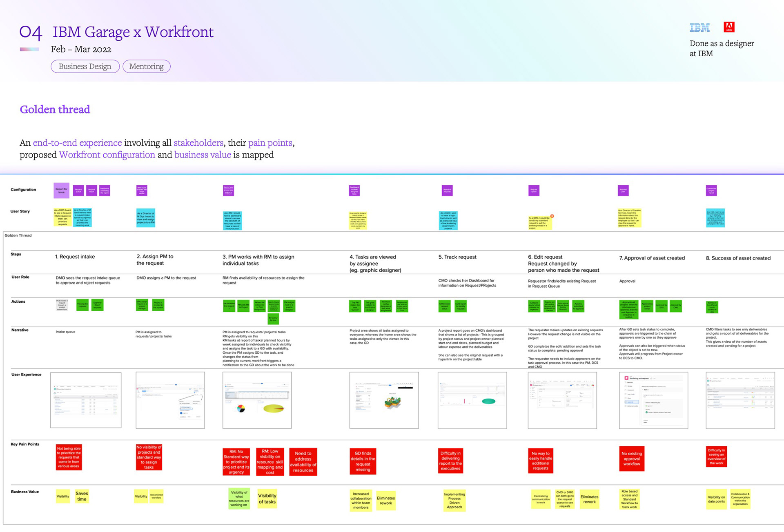Click the '2. Assign PM to the request' step
The width and height of the screenshot is (784, 532).
[155, 260]
